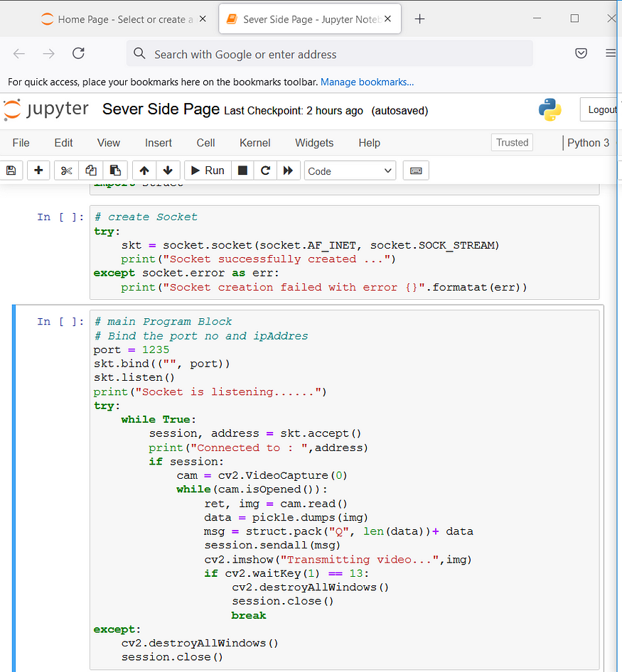The width and height of the screenshot is (622, 672).
Task: Restart the kernel with the circular arrow icon
Action: (266, 170)
